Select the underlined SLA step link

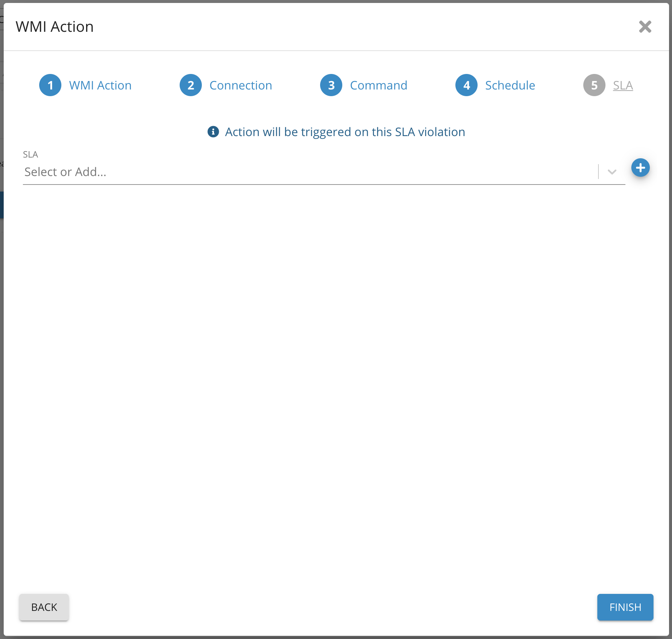pyautogui.click(x=623, y=85)
